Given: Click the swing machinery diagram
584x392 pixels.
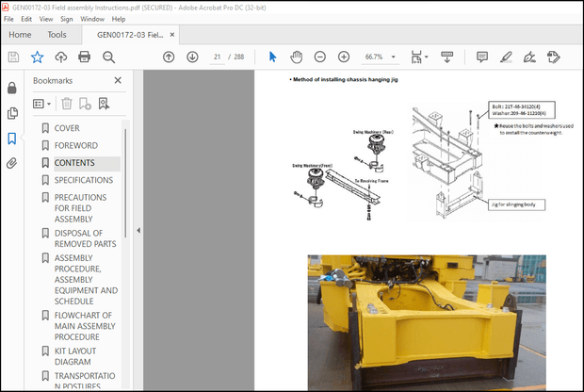Looking at the screenshot, I should tap(343, 175).
